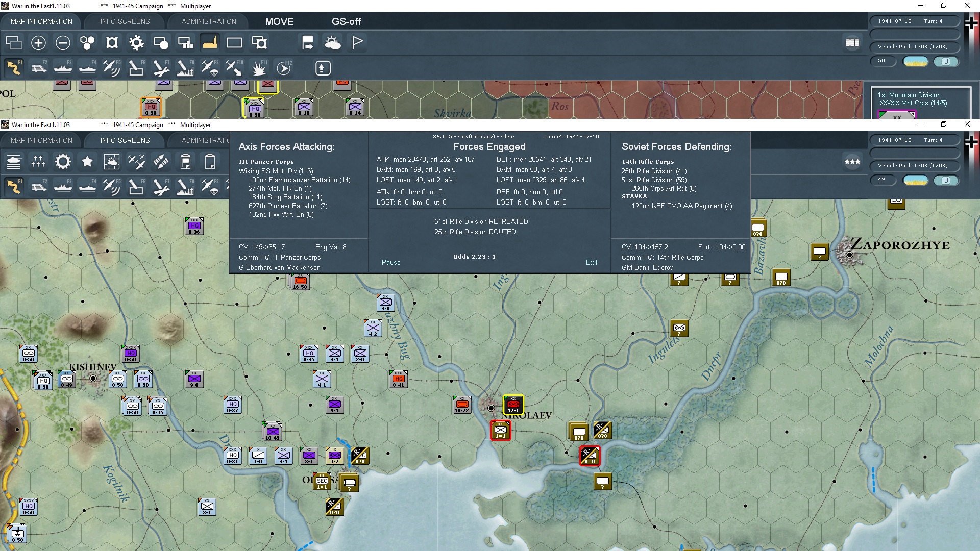The height and width of the screenshot is (551, 980).
Task: Toggle the hex grid honeycomb icon
Action: [x=87, y=43]
